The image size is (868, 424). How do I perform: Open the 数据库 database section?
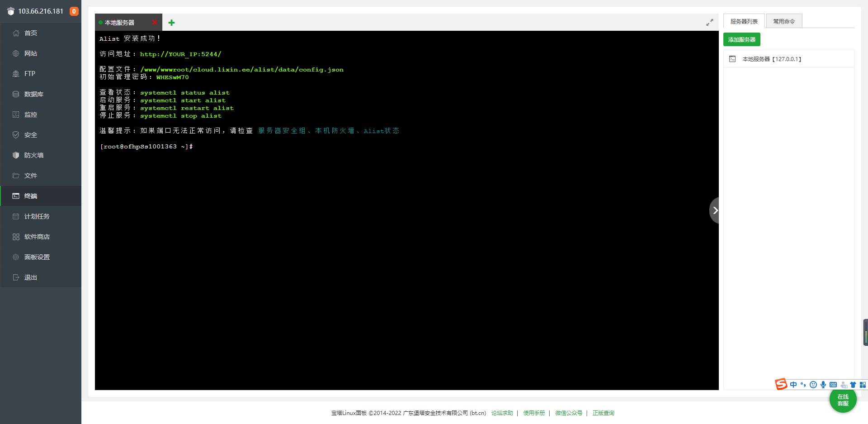click(41, 94)
